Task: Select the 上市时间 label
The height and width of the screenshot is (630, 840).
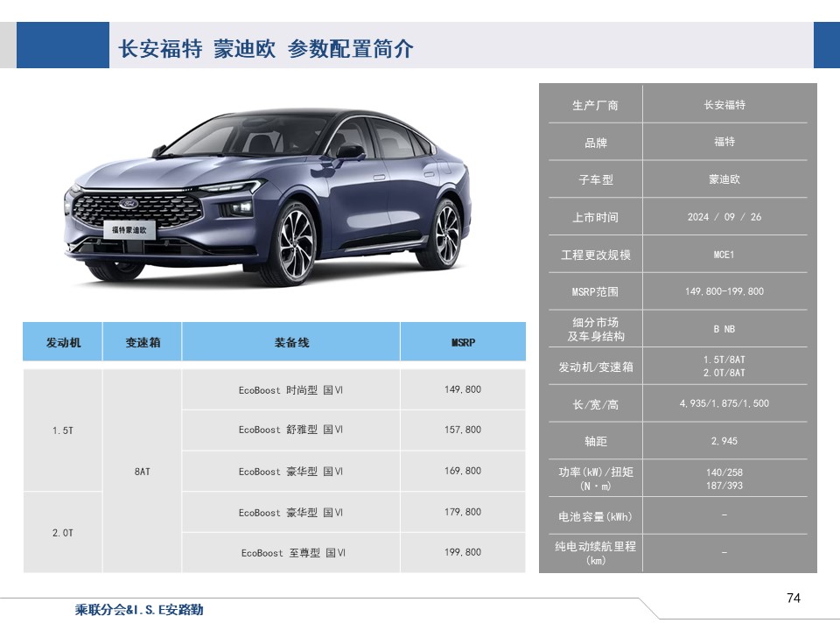Action: click(x=595, y=218)
